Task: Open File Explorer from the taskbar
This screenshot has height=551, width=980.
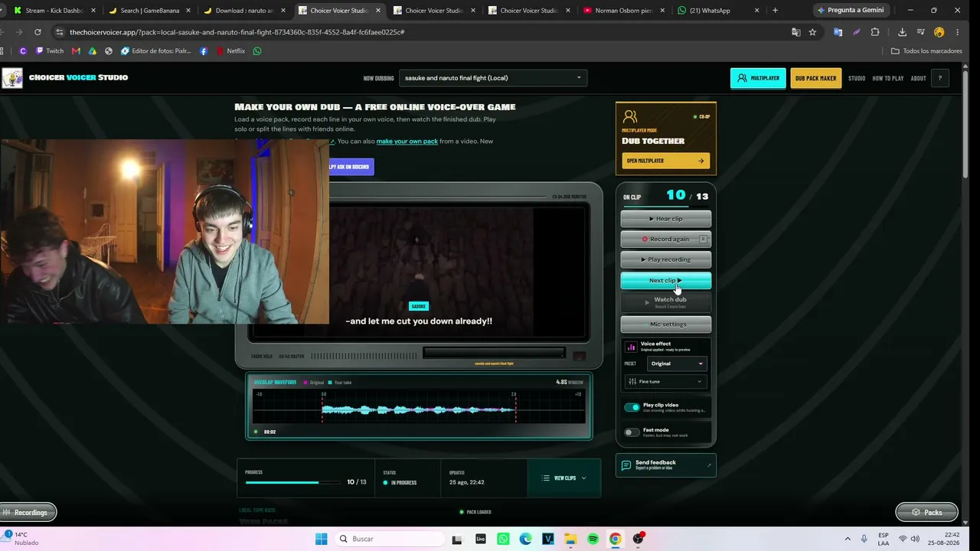Action: pyautogui.click(x=570, y=539)
